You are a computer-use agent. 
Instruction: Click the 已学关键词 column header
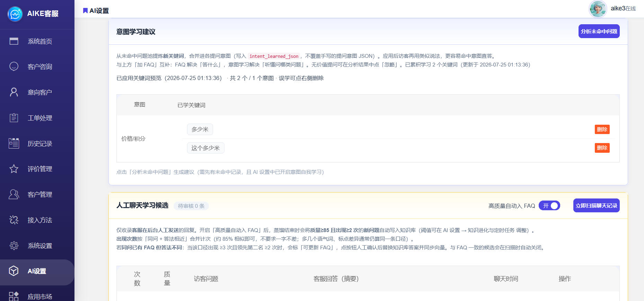point(191,105)
